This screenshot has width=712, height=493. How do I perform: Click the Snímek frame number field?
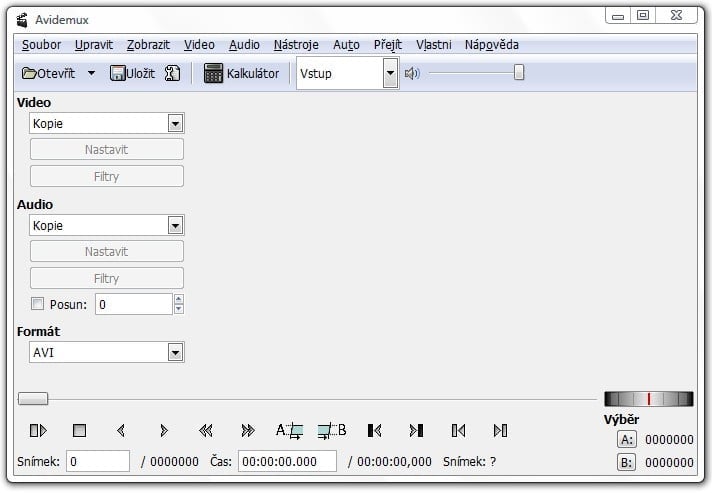point(98,461)
